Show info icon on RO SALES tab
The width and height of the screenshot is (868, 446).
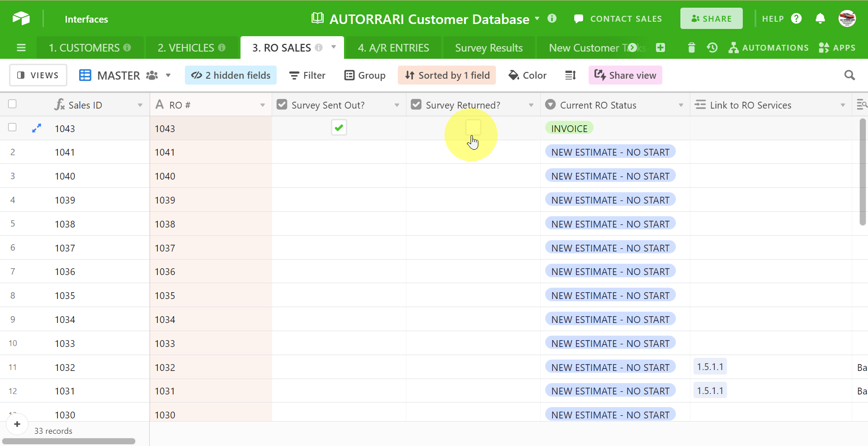319,47
